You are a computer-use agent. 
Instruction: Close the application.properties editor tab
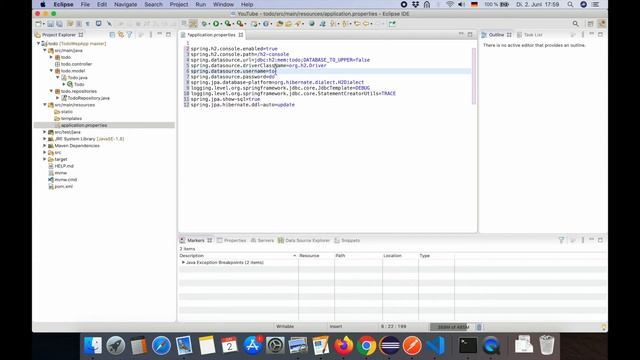pyautogui.click(x=241, y=35)
